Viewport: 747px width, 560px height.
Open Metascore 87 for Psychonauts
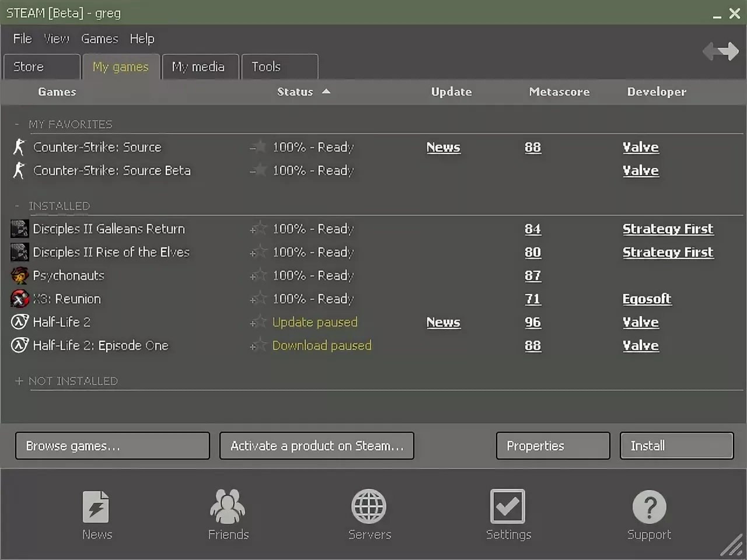coord(532,275)
